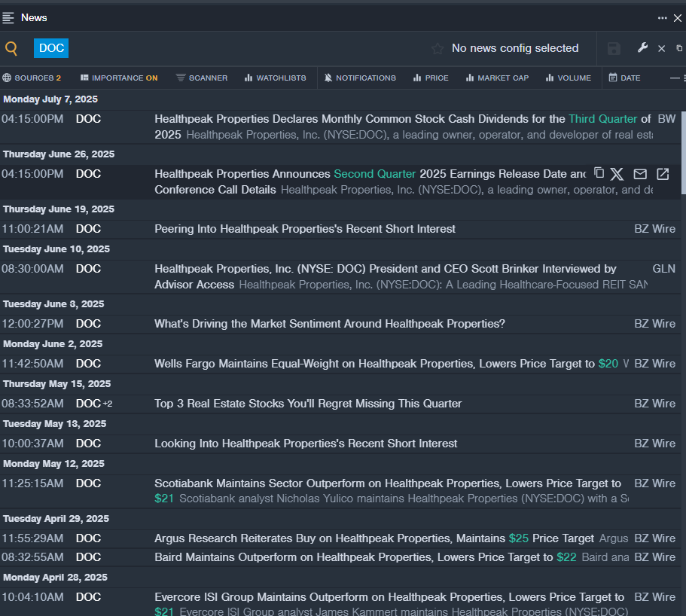Open the three-dot panel menu
Viewport: 686px width, 616px height.
point(663,18)
